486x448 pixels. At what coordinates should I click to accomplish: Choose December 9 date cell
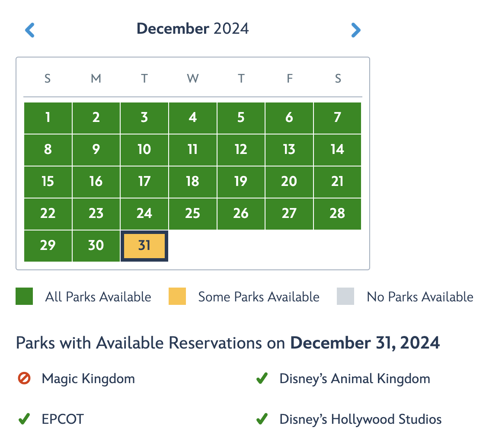point(96,150)
